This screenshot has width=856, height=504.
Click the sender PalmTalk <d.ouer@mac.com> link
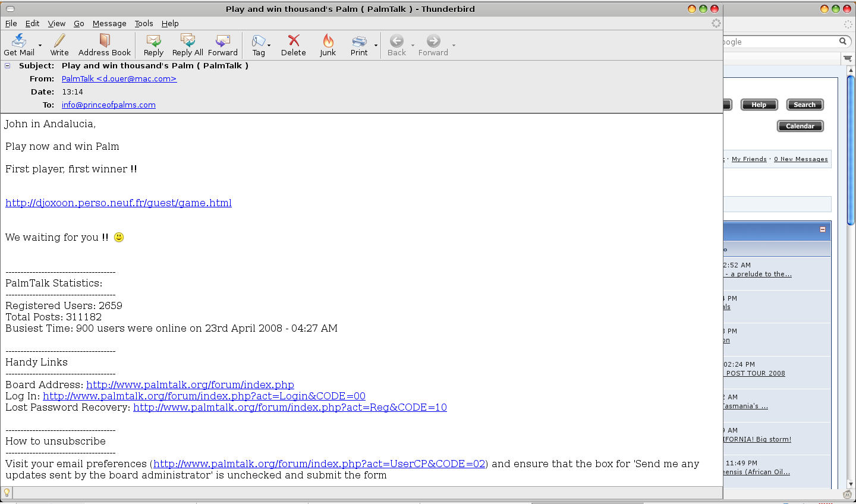(x=119, y=78)
